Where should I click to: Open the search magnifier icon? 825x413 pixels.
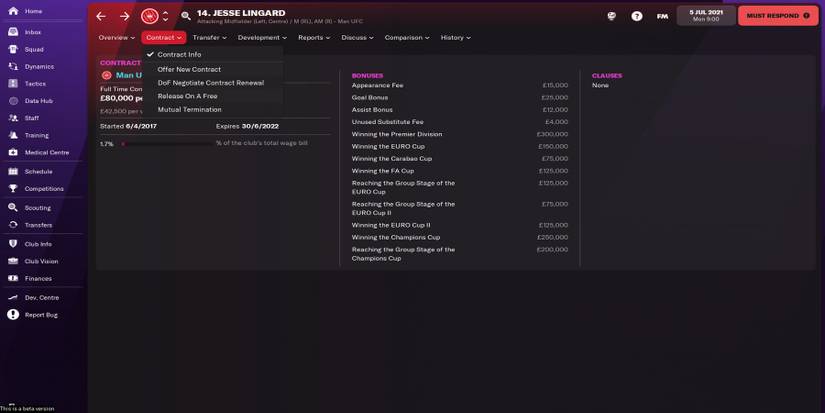pos(186,16)
